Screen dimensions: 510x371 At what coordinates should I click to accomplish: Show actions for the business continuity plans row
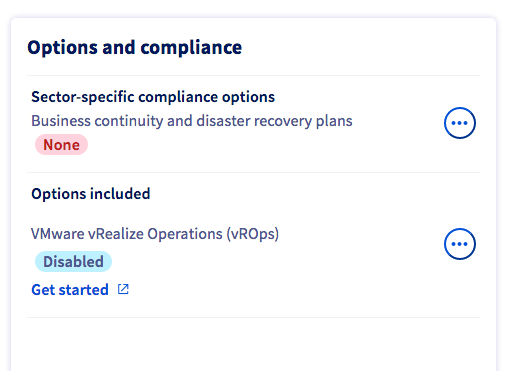[x=460, y=123]
